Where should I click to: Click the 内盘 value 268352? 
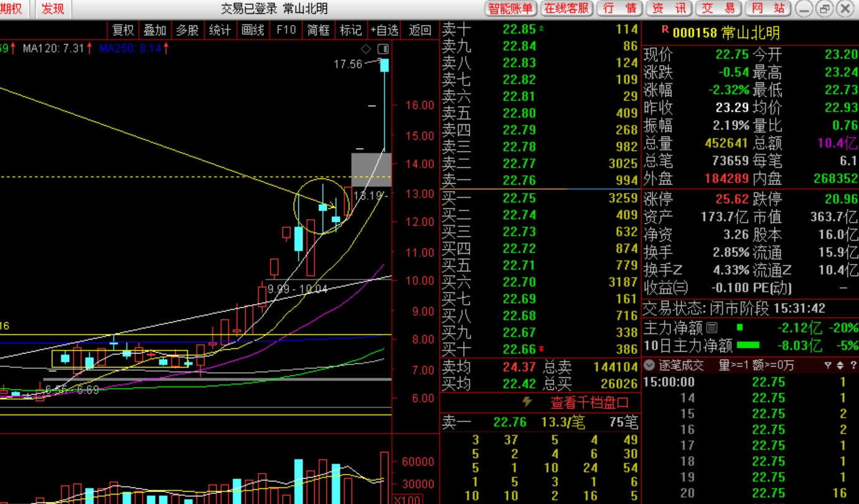tap(835, 179)
